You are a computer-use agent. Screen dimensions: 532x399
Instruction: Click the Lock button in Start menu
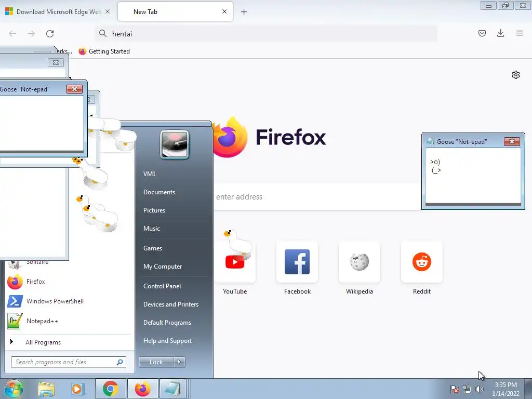click(156, 362)
